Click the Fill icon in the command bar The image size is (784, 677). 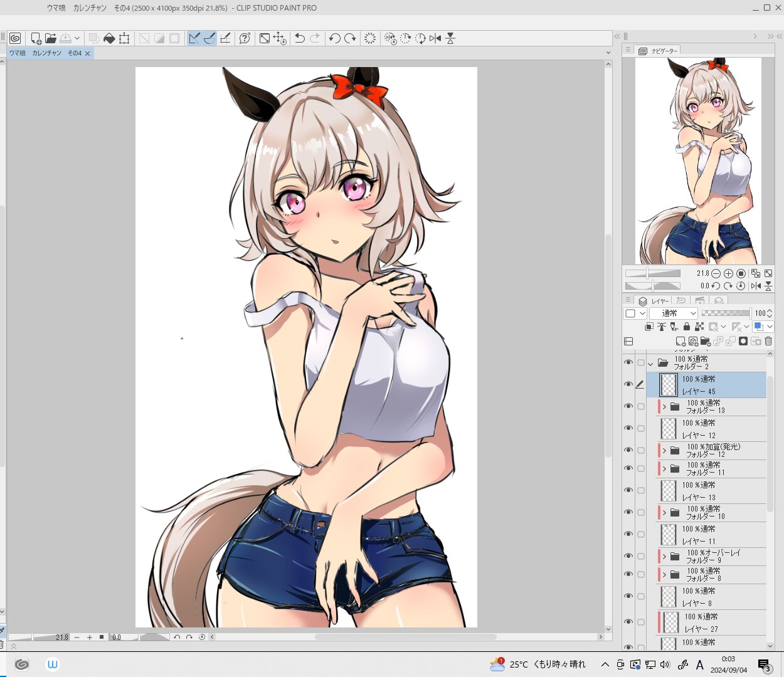(x=109, y=38)
